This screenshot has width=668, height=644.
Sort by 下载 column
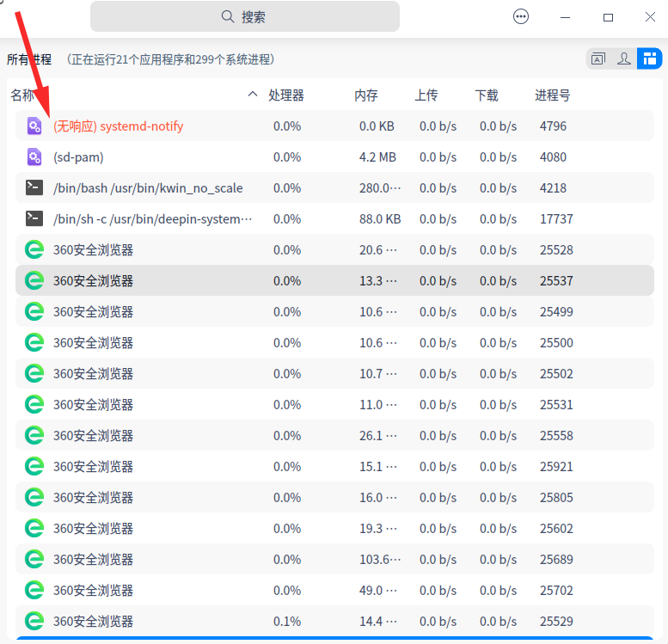(487, 95)
